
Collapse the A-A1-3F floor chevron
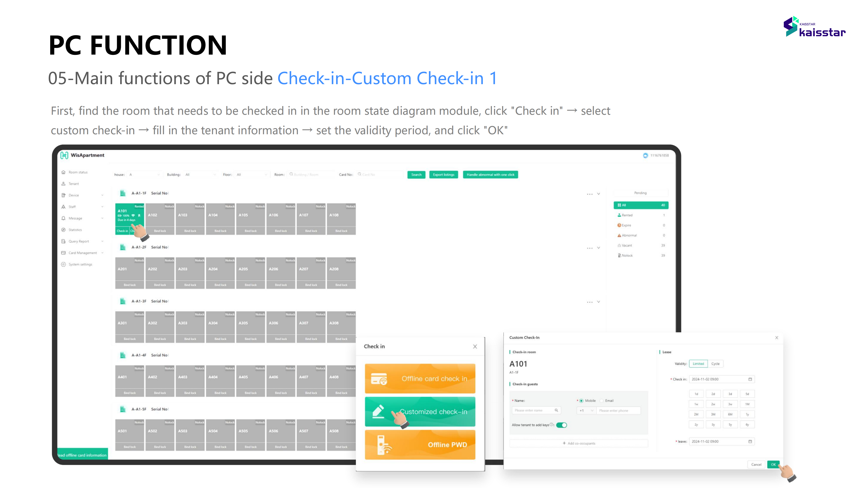click(x=598, y=302)
